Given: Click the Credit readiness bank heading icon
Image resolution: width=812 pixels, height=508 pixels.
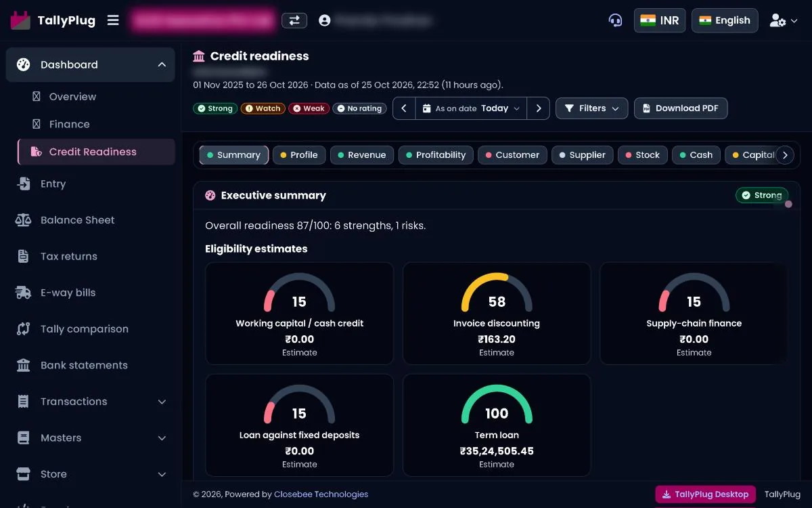Looking at the screenshot, I should click(x=199, y=56).
